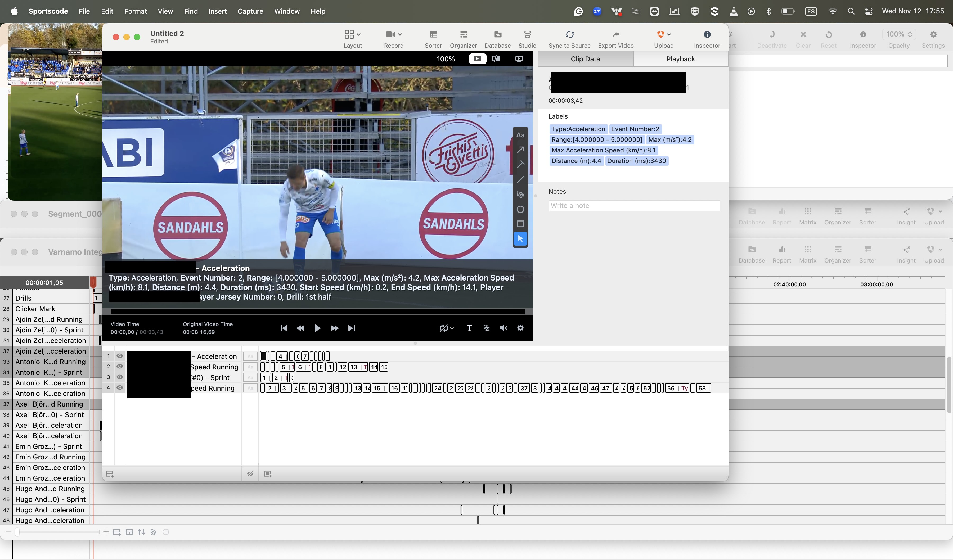This screenshot has width=953, height=560.
Task: Click the split-row layout icon in bottom timeline bar
Action: coord(129,532)
